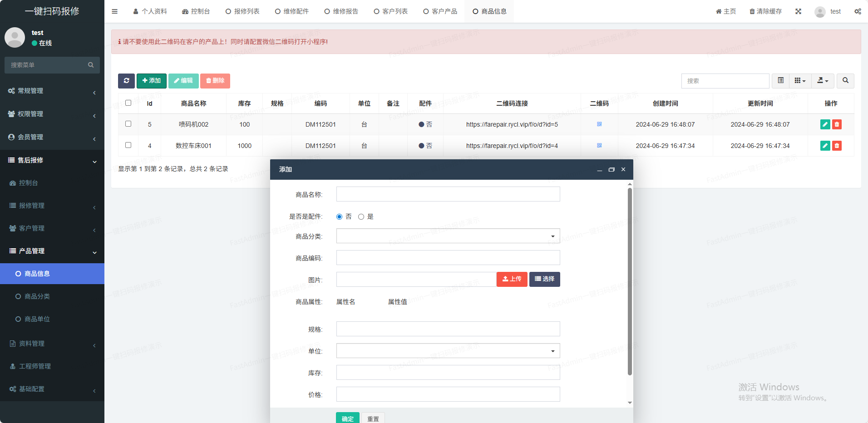Open the 单位 dropdown in form

(448, 351)
